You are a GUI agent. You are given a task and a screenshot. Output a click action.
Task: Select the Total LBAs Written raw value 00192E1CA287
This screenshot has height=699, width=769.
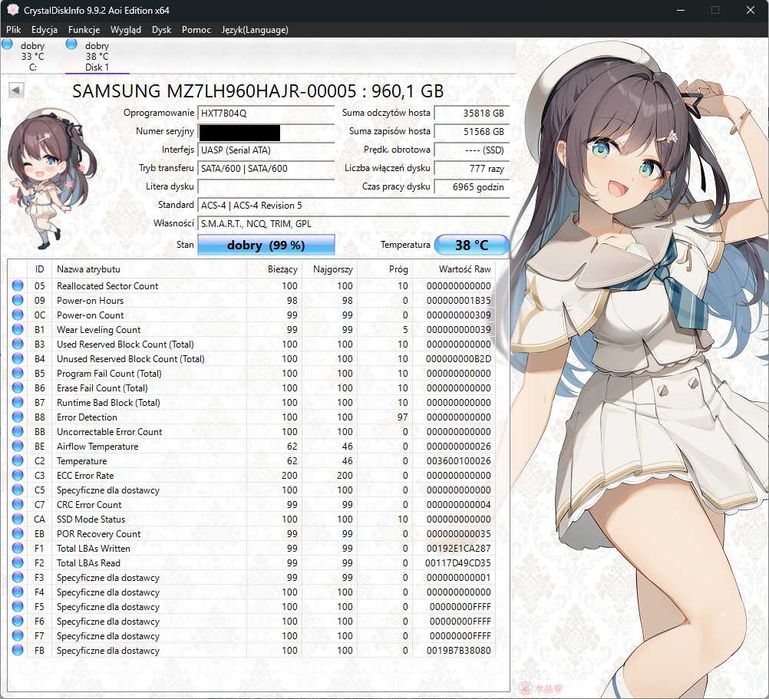point(459,548)
